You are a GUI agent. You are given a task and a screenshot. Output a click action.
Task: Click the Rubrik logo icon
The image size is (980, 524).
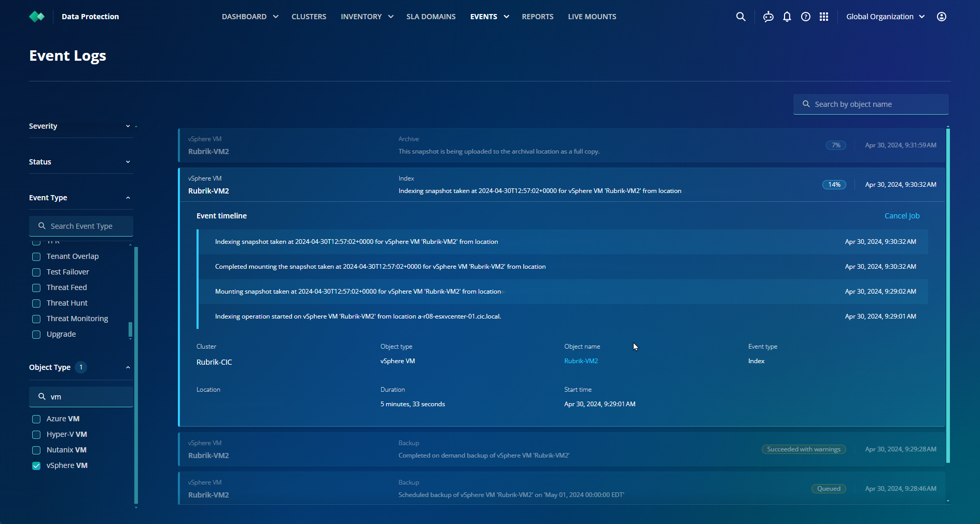tap(37, 17)
